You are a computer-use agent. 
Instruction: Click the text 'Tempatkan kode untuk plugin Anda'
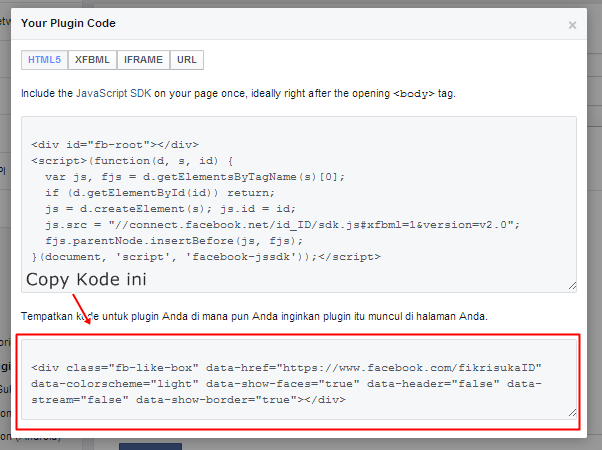coord(104,316)
